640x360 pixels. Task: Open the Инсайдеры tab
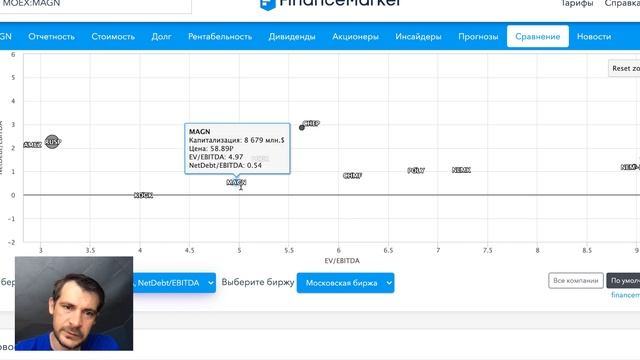(418, 36)
